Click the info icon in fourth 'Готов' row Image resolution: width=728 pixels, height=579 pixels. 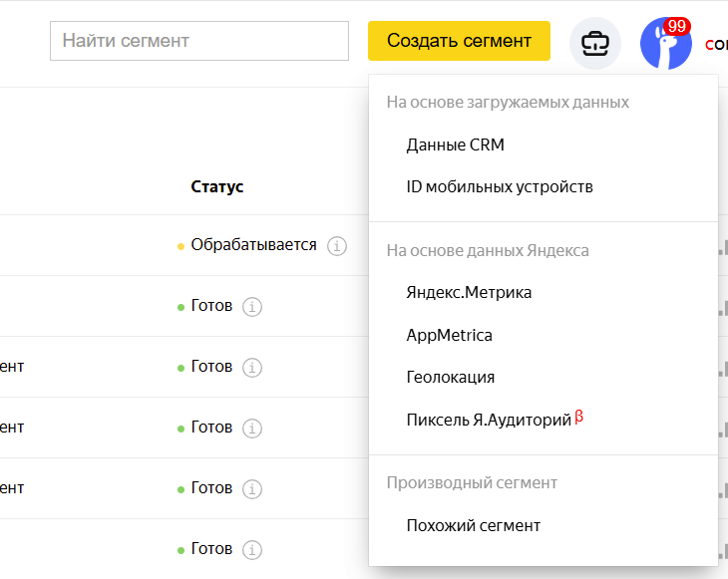(x=252, y=489)
